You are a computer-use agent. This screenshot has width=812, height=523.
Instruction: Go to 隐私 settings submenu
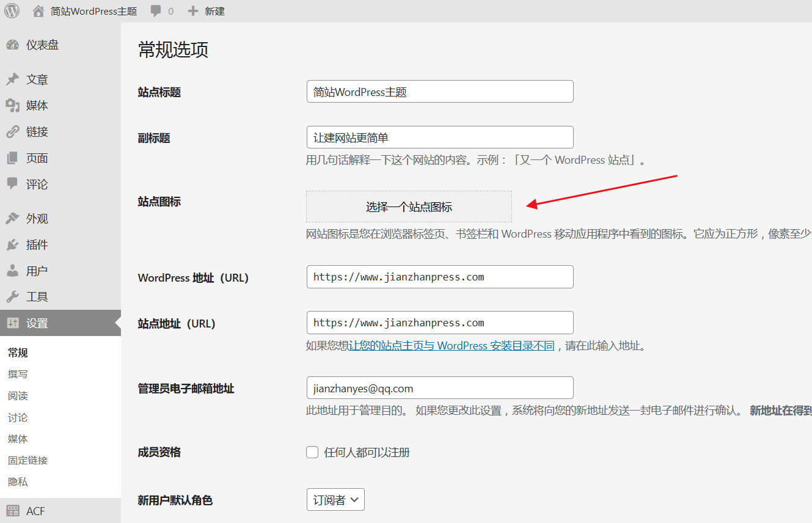pyautogui.click(x=18, y=481)
